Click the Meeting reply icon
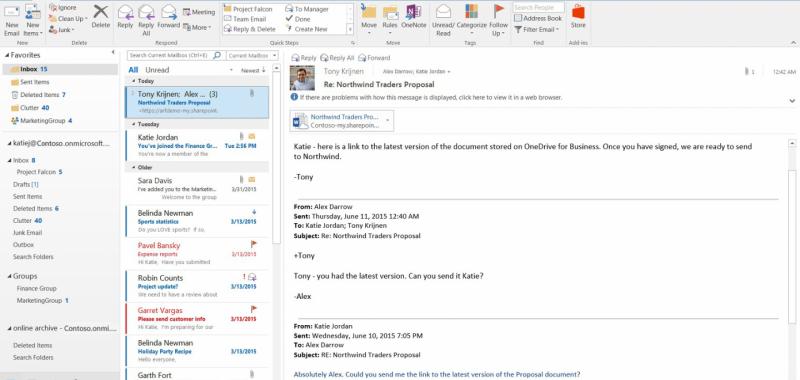Screen dimensions: 800x380 [187, 12]
